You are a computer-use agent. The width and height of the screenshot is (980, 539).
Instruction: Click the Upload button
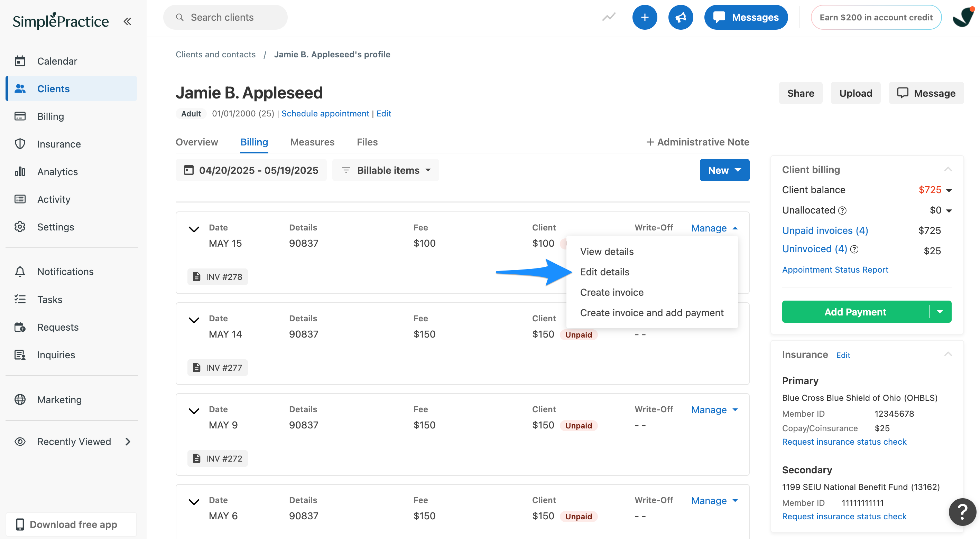pos(856,93)
